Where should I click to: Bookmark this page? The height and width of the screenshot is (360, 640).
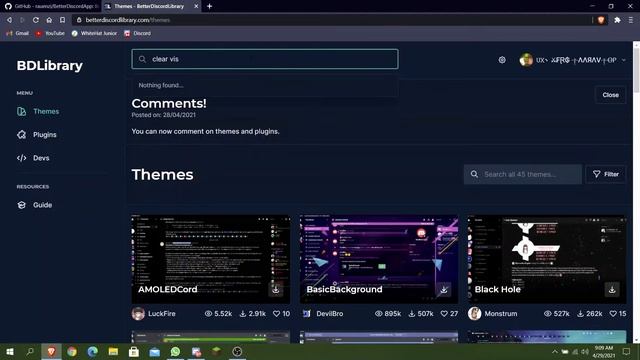[x=62, y=20]
